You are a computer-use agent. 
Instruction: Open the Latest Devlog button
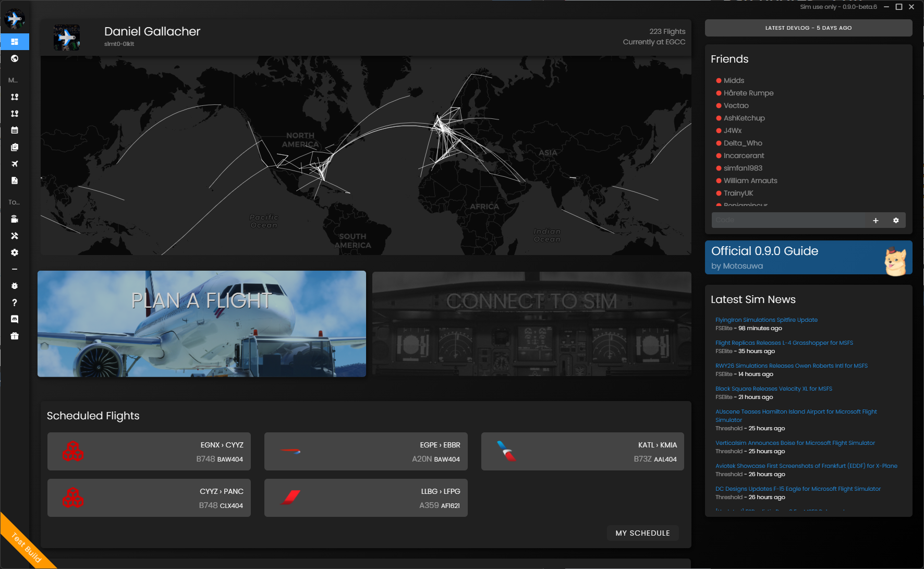pyautogui.click(x=808, y=28)
